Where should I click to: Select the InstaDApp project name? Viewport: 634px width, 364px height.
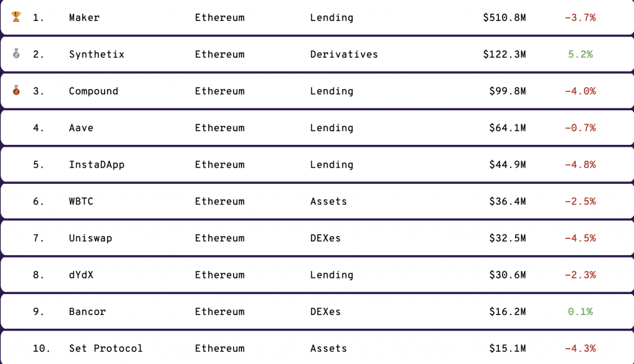point(97,165)
